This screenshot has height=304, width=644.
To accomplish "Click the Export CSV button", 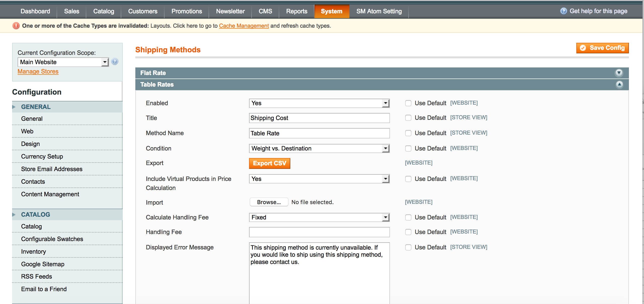I will pyautogui.click(x=269, y=163).
